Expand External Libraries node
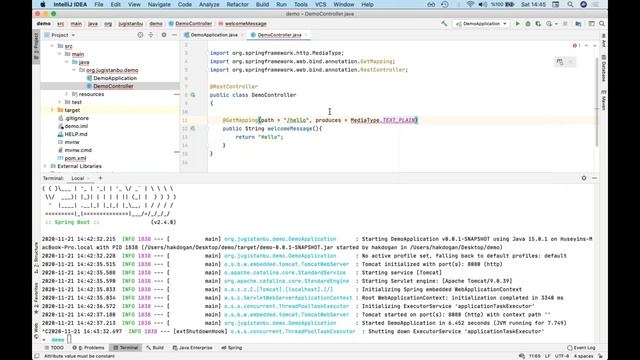 [44, 166]
